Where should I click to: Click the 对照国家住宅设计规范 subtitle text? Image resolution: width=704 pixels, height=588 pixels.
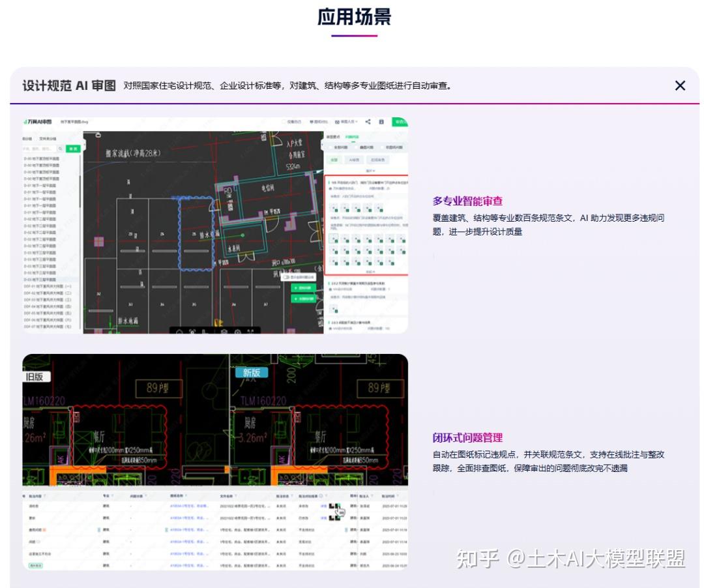tap(287, 86)
